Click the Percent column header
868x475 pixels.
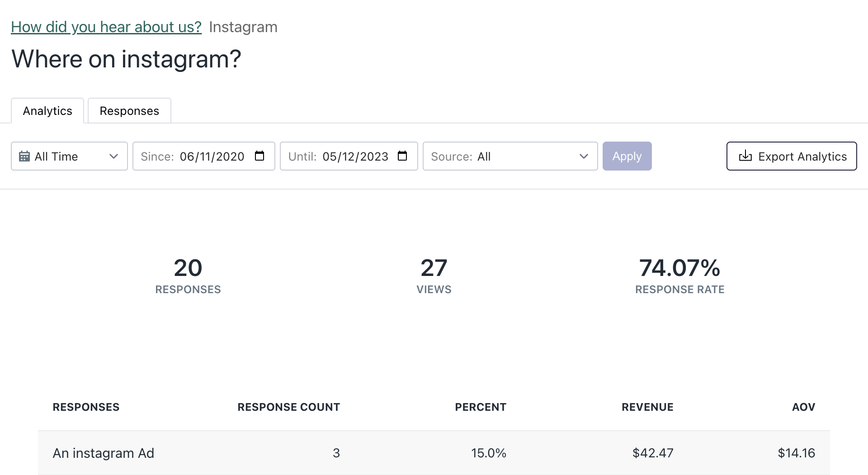tap(480, 407)
